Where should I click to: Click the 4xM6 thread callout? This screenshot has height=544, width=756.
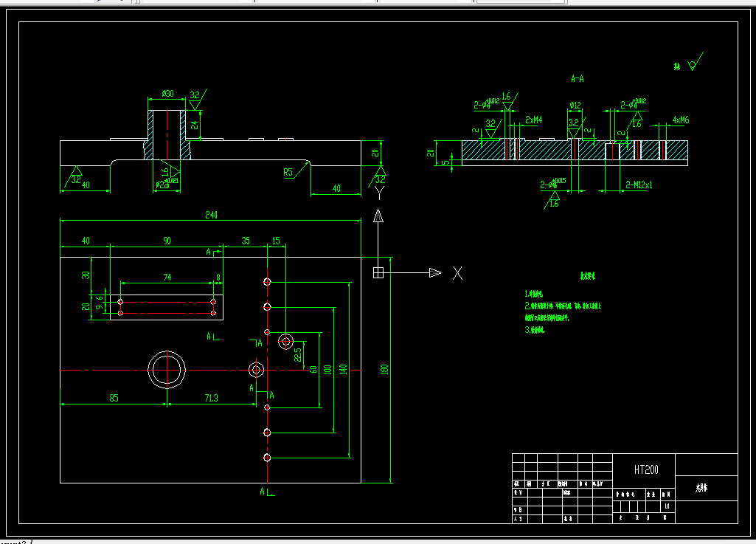(681, 120)
